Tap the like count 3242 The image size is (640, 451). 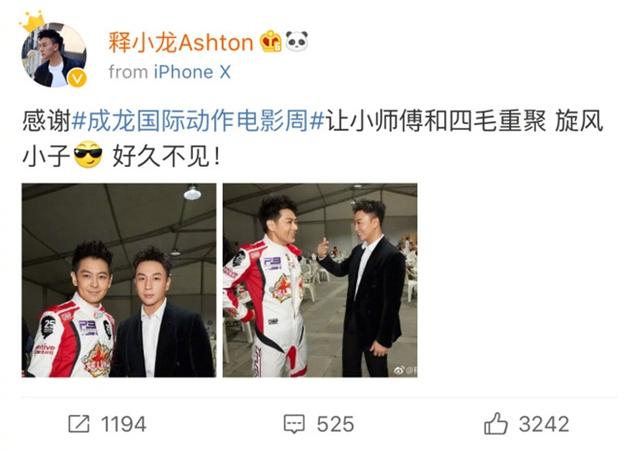544,424
